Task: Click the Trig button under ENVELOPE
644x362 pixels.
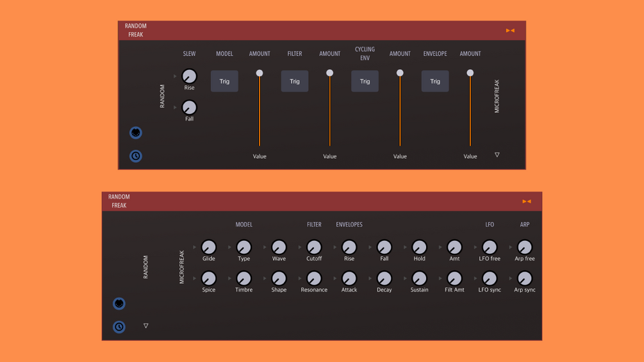Action: (x=435, y=81)
